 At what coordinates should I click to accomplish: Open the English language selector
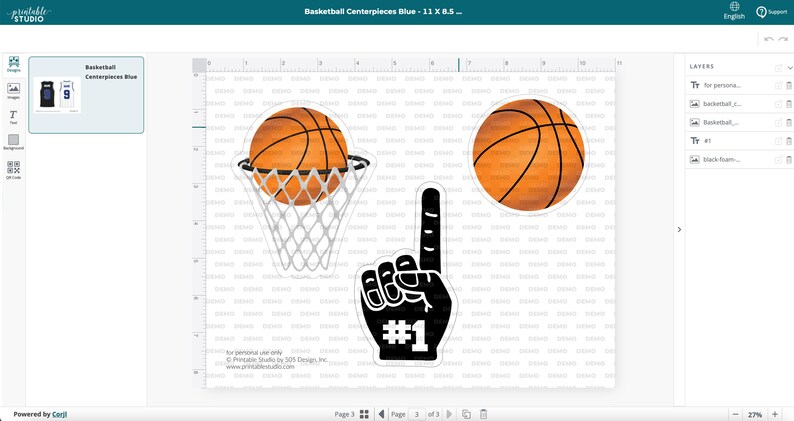[734, 11]
